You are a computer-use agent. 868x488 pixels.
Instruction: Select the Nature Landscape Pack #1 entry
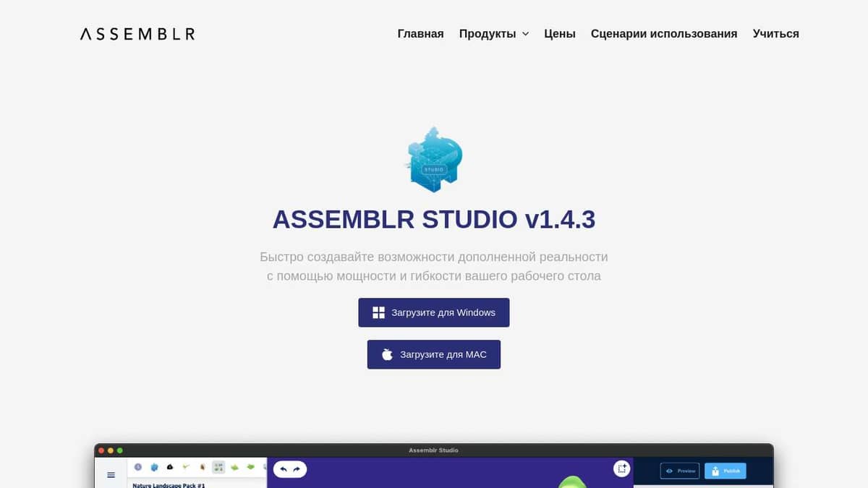(168, 485)
